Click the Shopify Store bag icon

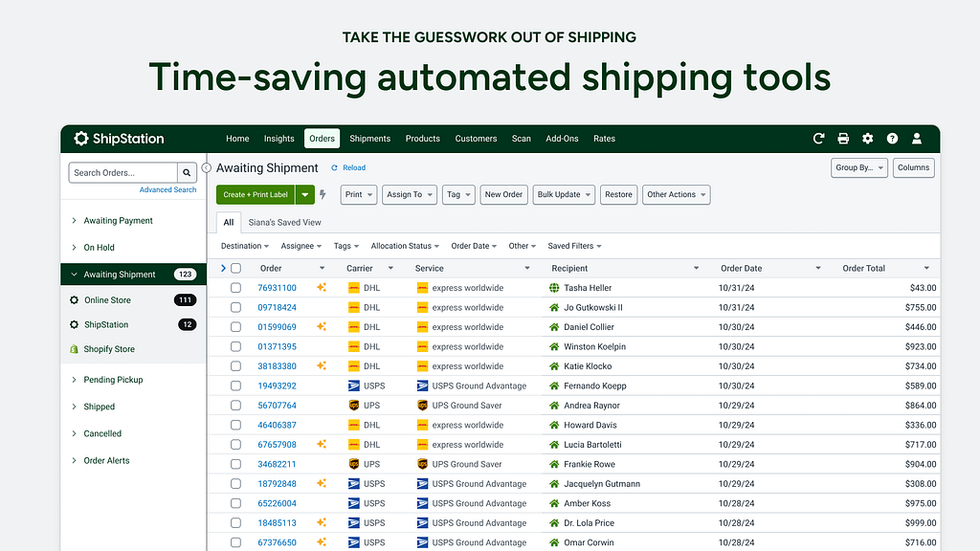click(x=74, y=349)
